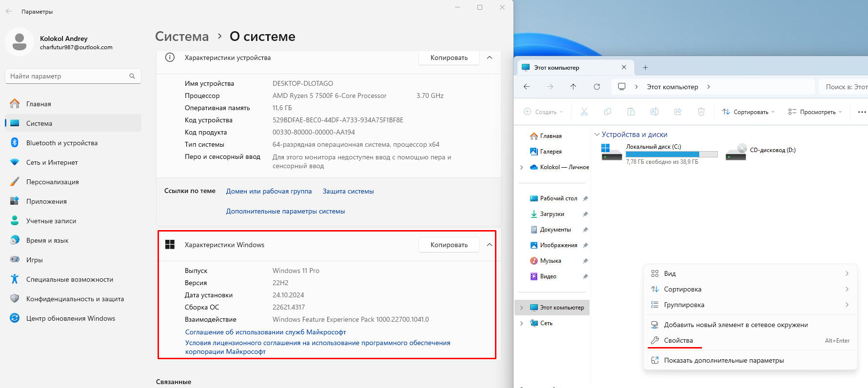
Task: Collapse the device specifications section
Action: [490, 58]
